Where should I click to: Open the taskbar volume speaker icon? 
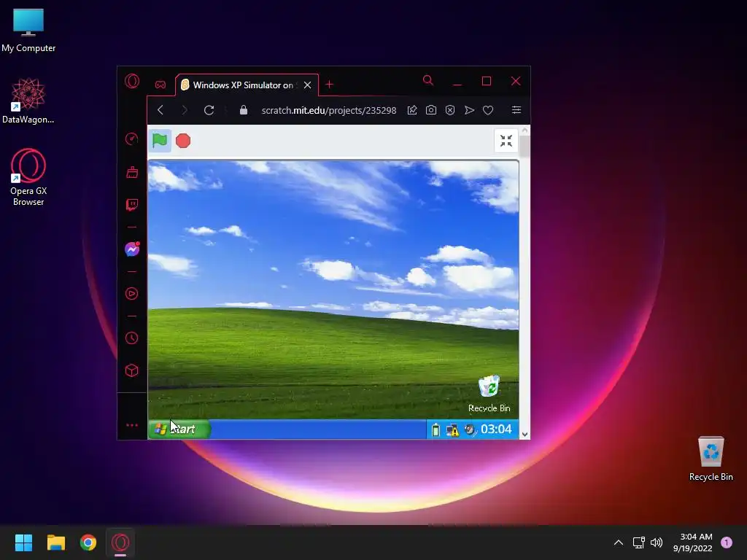point(657,542)
